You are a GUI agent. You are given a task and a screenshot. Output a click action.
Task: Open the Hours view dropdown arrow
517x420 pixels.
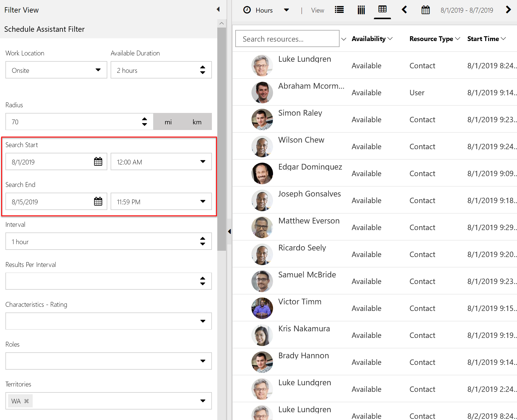coord(287,10)
